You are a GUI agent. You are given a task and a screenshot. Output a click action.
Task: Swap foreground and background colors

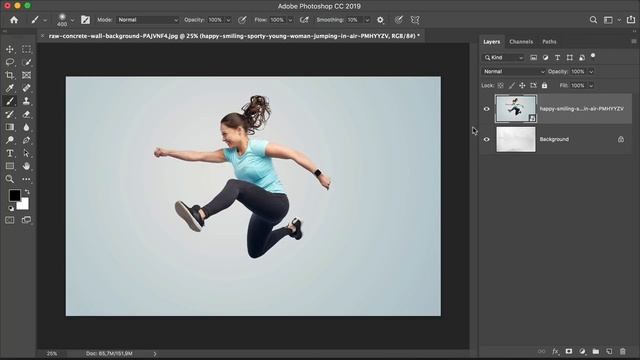[x=27, y=191]
